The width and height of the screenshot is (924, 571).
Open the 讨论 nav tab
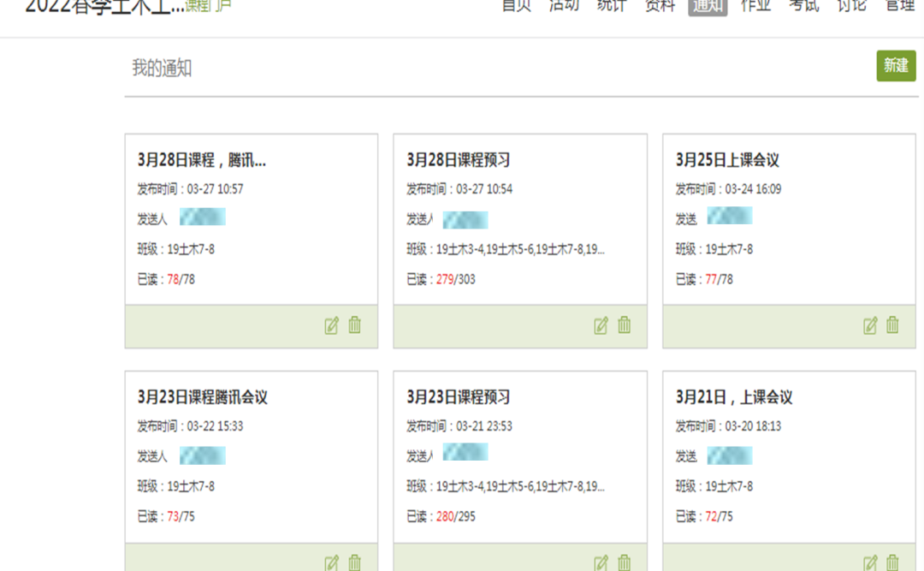click(851, 6)
